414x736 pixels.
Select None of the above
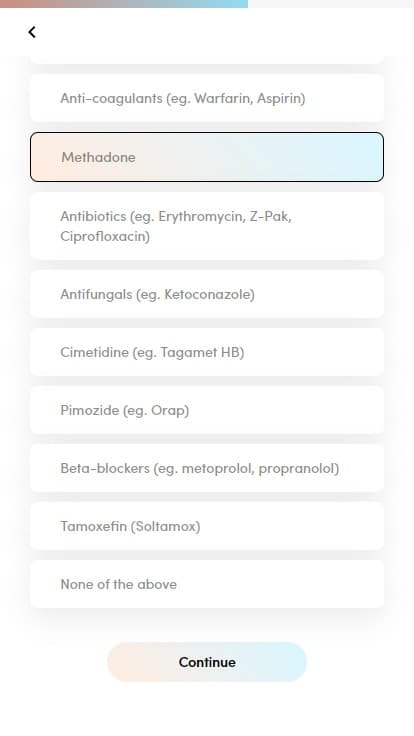point(207,584)
